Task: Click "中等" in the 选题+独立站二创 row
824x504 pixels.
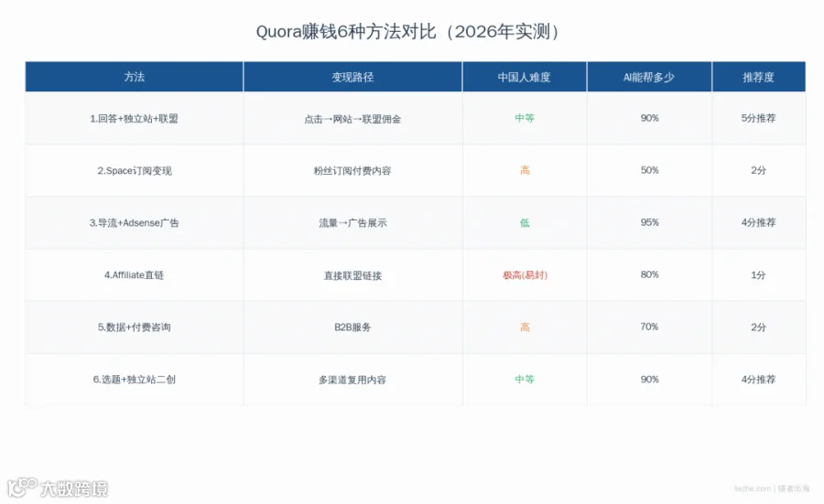Action: point(525,379)
